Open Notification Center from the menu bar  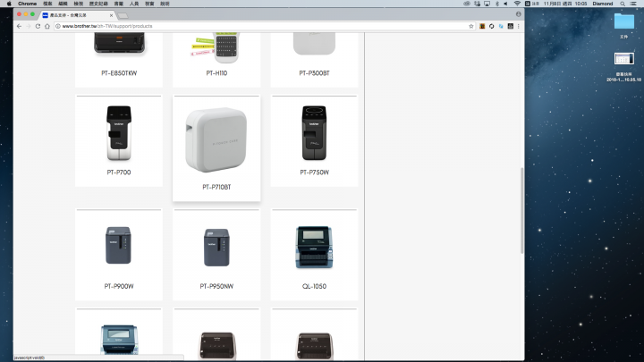[633, 4]
